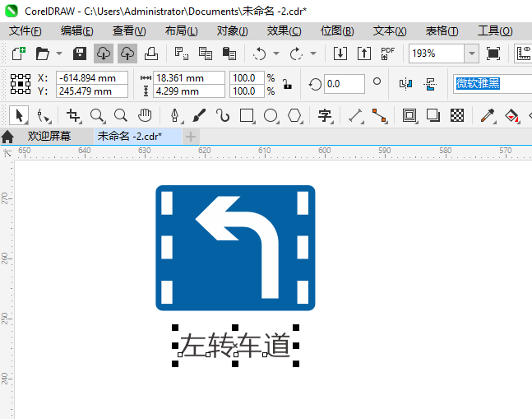The width and height of the screenshot is (532, 419).
Task: Copy the selection using toolbar icon
Action: click(x=206, y=54)
